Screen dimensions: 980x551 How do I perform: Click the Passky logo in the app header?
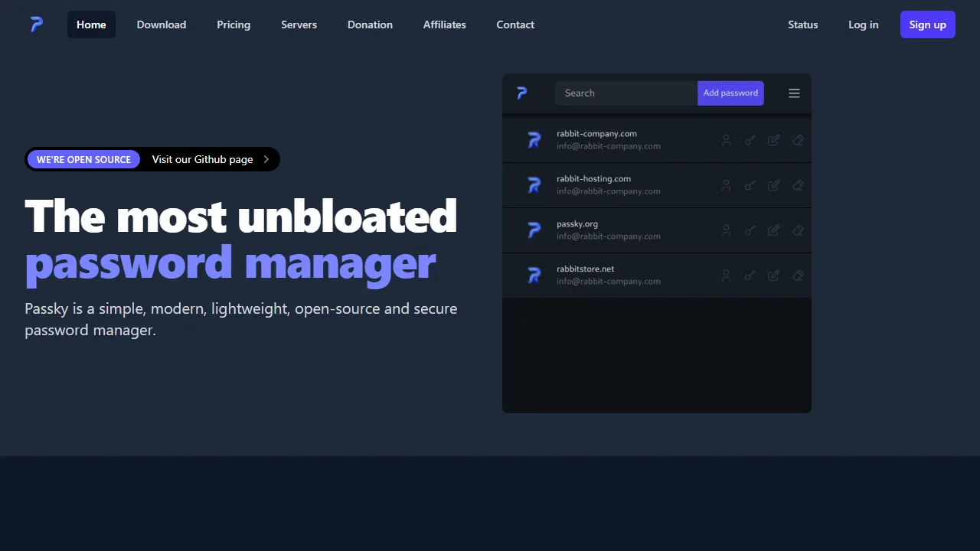tap(521, 93)
